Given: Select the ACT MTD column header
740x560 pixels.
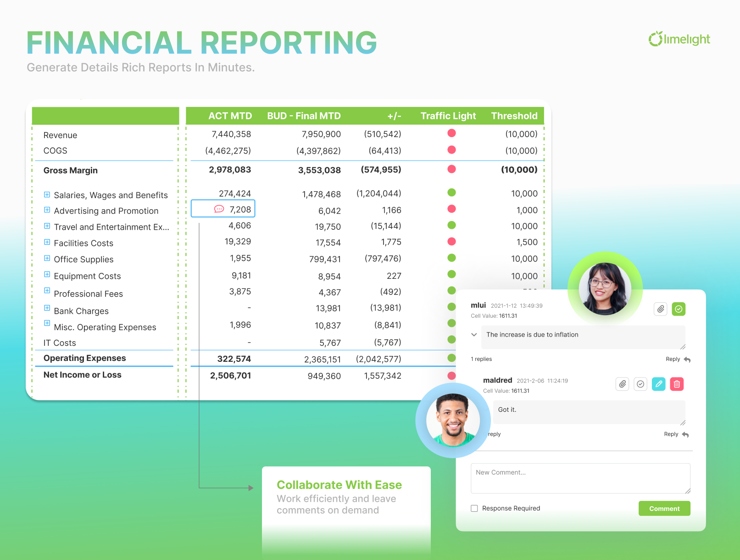Looking at the screenshot, I should (230, 116).
